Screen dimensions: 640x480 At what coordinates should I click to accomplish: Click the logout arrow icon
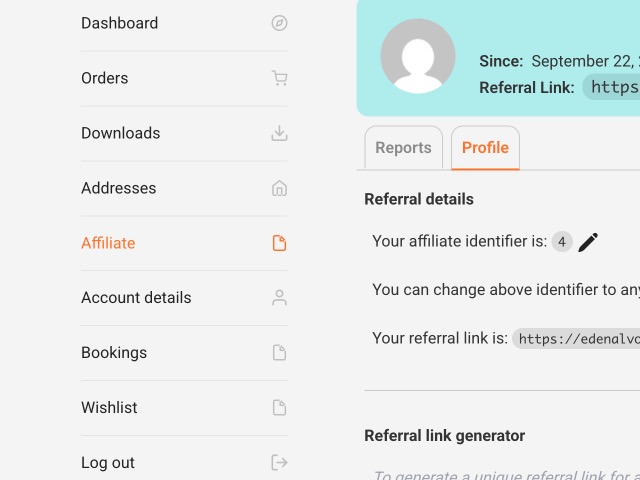[279, 462]
